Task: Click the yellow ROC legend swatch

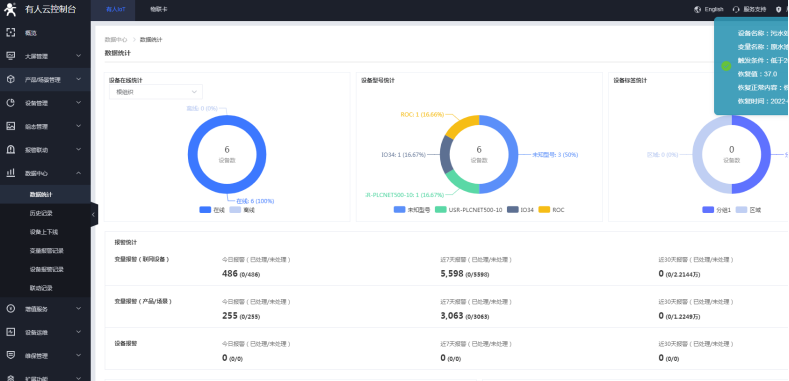Action: tap(544, 210)
